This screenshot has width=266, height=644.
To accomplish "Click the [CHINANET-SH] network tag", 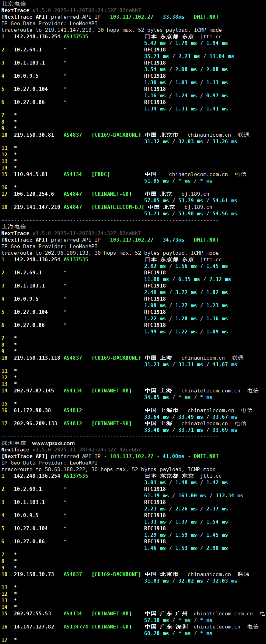I will 111,423.
